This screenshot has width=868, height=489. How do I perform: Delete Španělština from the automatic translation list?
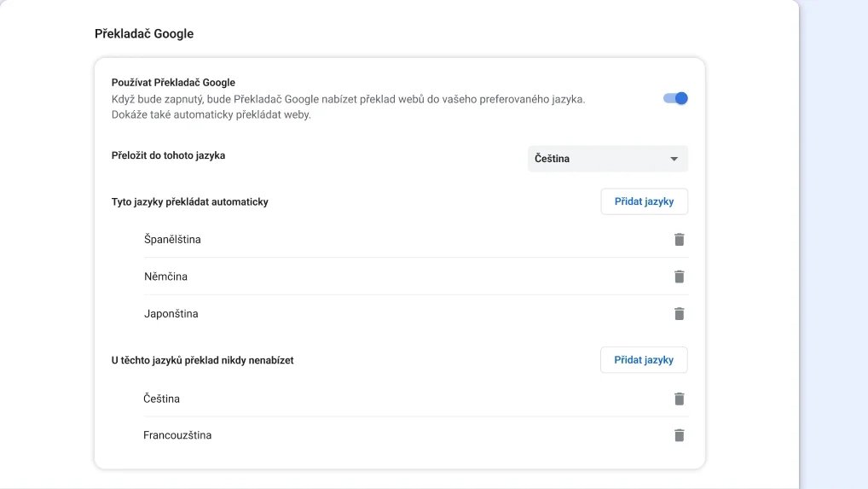pos(679,240)
